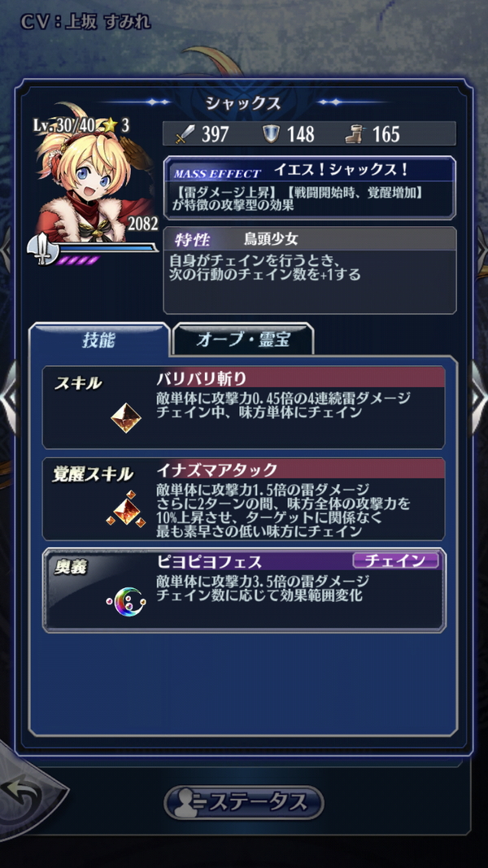Screen dimensions: 488x868
Task: Click the star rarity icon
Action: (110, 125)
